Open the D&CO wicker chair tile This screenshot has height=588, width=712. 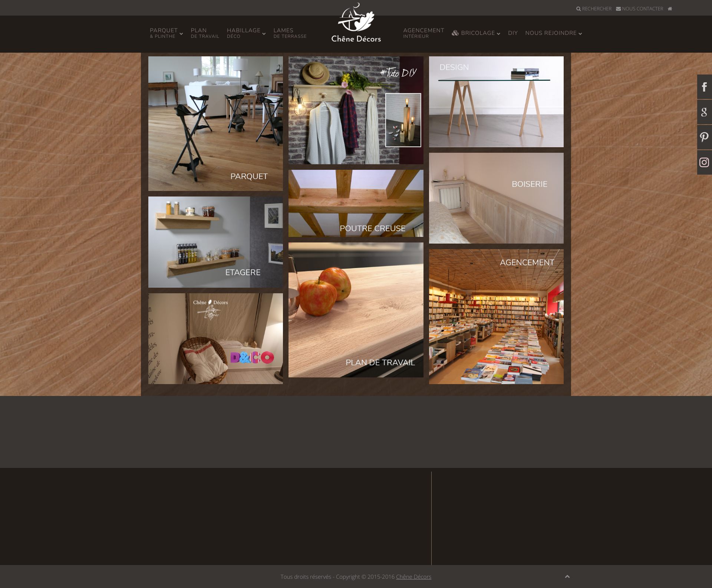[x=215, y=338]
